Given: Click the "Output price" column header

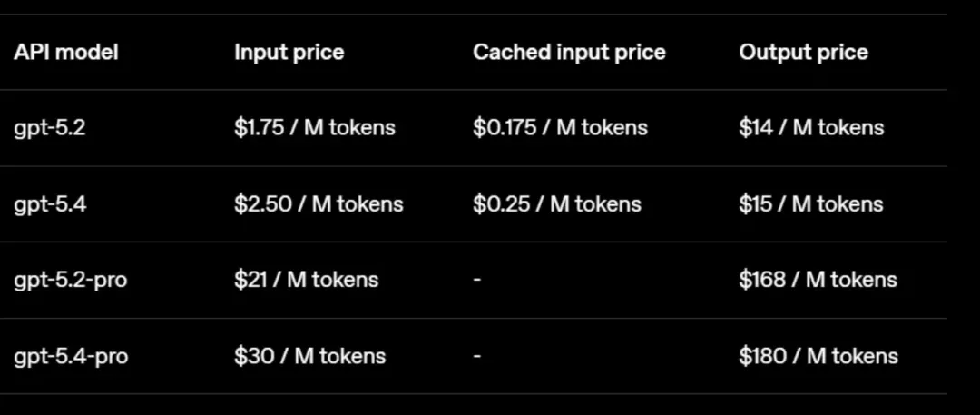Looking at the screenshot, I should [x=803, y=53].
